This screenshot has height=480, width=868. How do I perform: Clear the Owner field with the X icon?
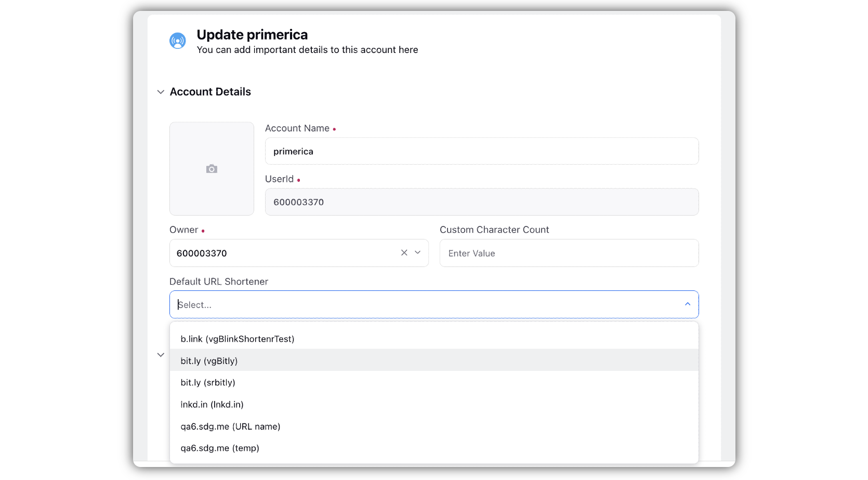tap(404, 252)
